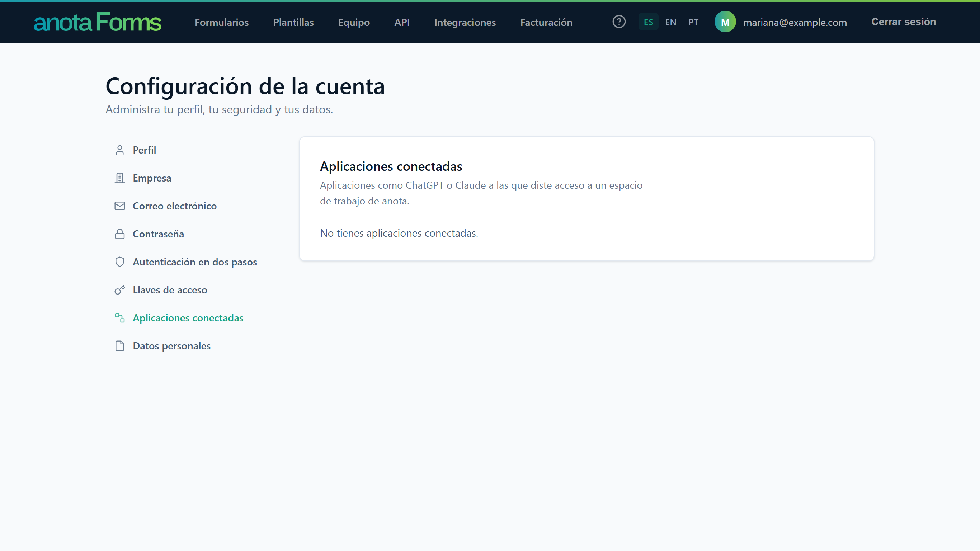
Task: Go to the anota Forms logo home
Action: [x=98, y=22]
